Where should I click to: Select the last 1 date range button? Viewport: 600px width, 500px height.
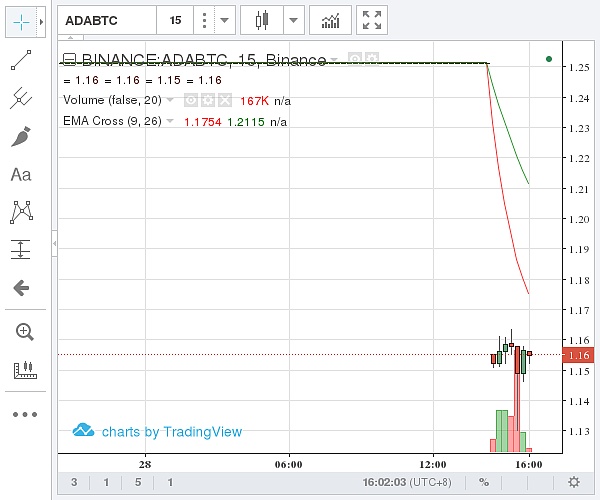click(170, 482)
